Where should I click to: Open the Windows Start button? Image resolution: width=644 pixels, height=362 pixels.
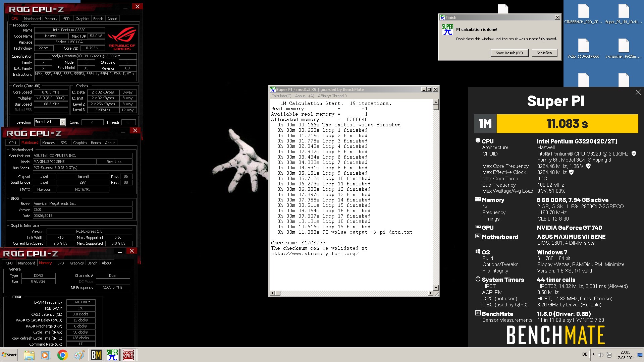tap(9, 355)
